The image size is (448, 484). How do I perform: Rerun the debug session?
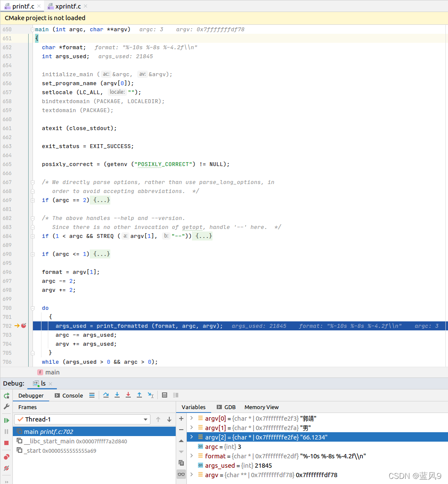pyautogui.click(x=6, y=396)
